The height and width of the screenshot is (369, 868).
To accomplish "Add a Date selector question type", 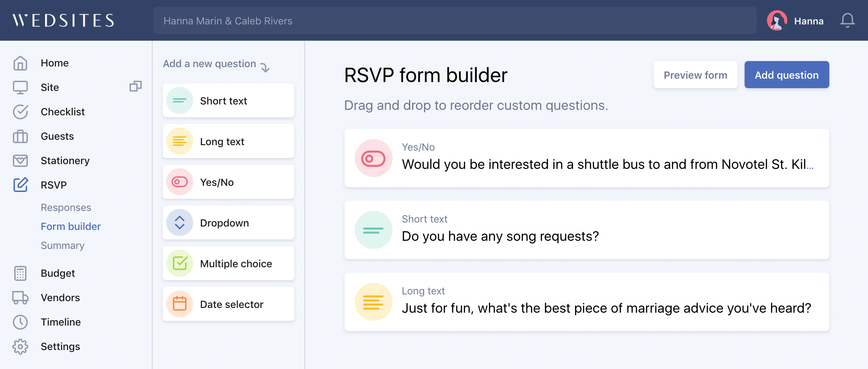I will point(229,304).
